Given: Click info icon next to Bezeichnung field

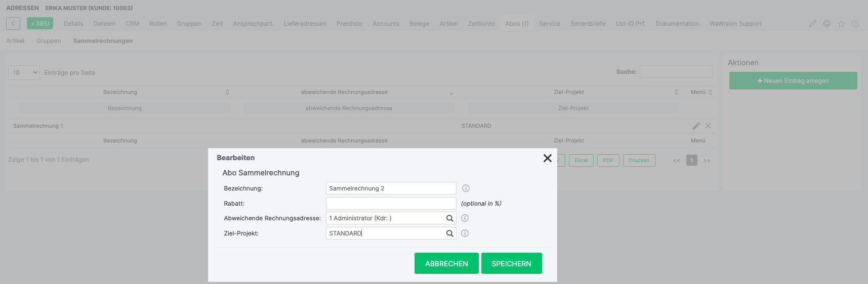Looking at the screenshot, I should pos(466,188).
